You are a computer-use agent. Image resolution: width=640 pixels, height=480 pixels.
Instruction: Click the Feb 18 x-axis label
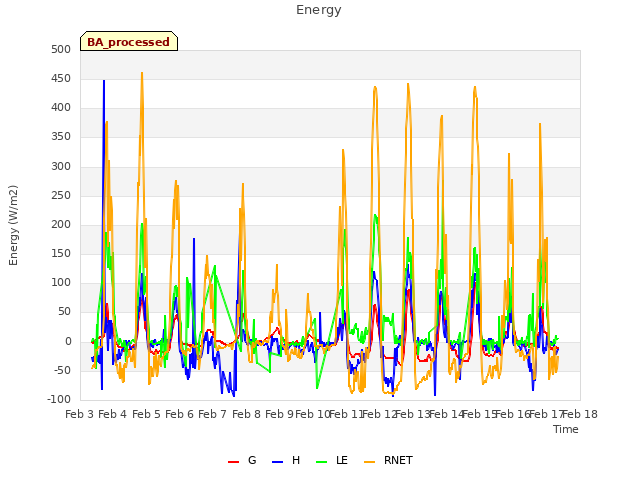(x=580, y=414)
